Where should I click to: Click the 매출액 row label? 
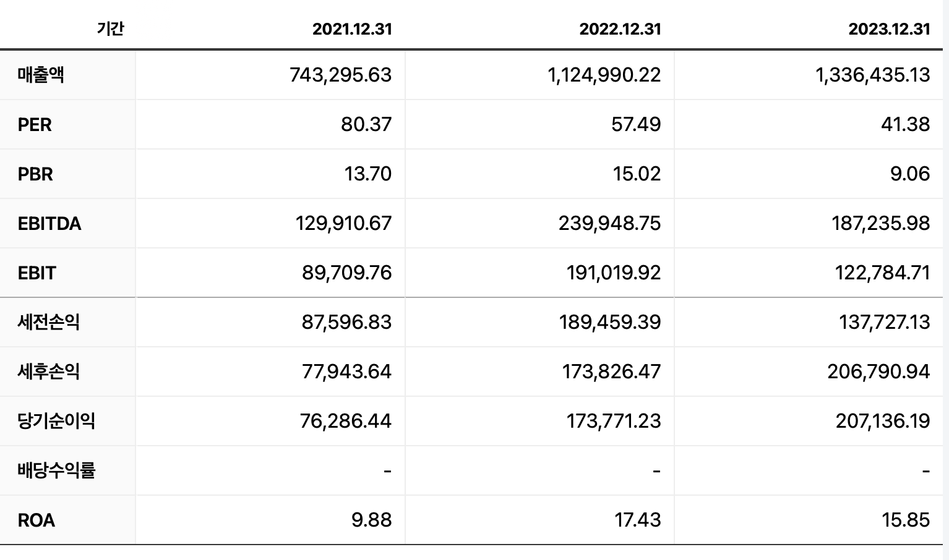(x=41, y=75)
